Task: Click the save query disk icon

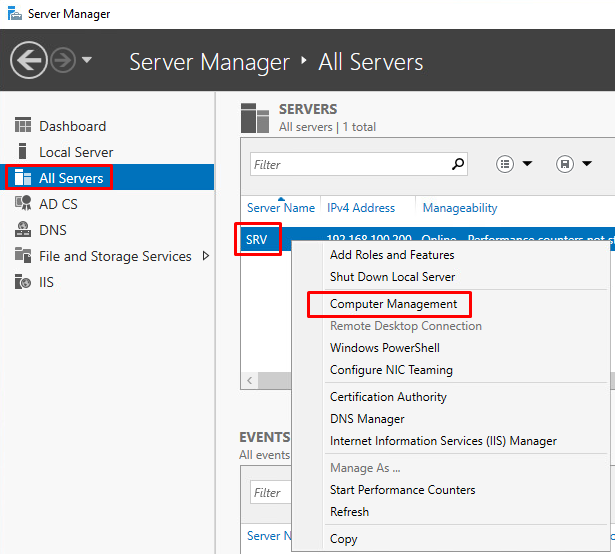Action: click(565, 164)
